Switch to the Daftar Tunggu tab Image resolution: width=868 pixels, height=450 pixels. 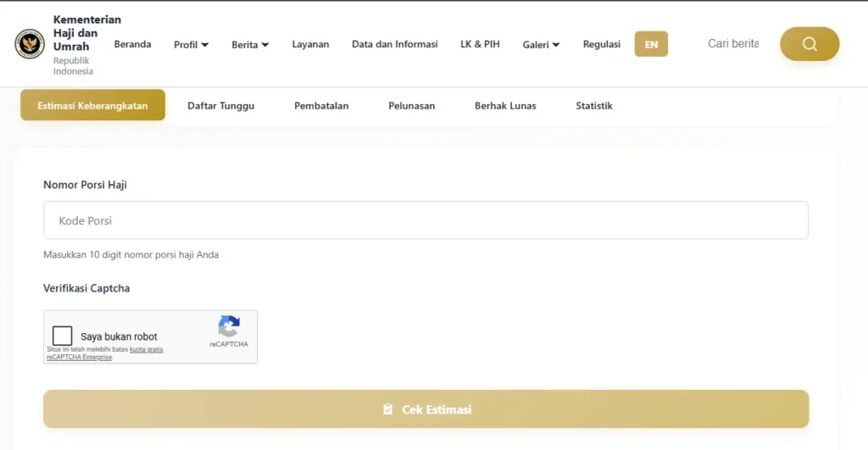click(221, 105)
